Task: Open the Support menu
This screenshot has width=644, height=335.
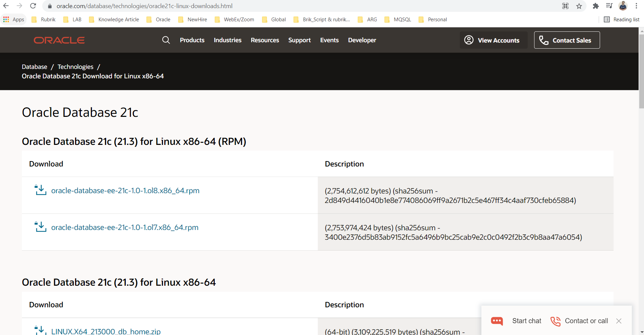Action: click(x=300, y=40)
